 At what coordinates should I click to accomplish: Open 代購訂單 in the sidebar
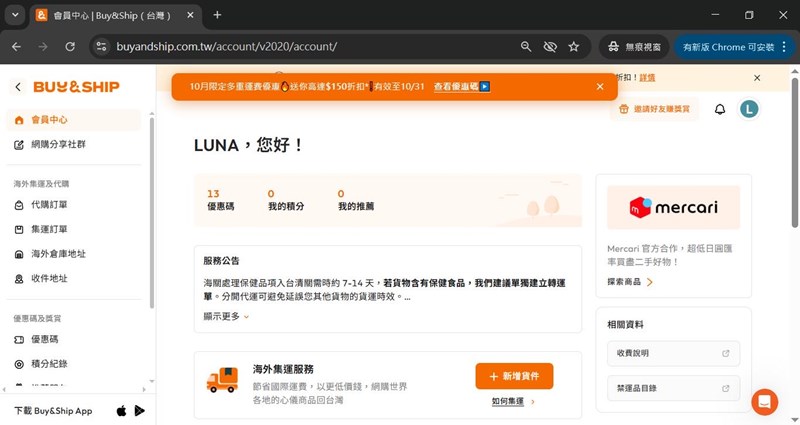48,205
